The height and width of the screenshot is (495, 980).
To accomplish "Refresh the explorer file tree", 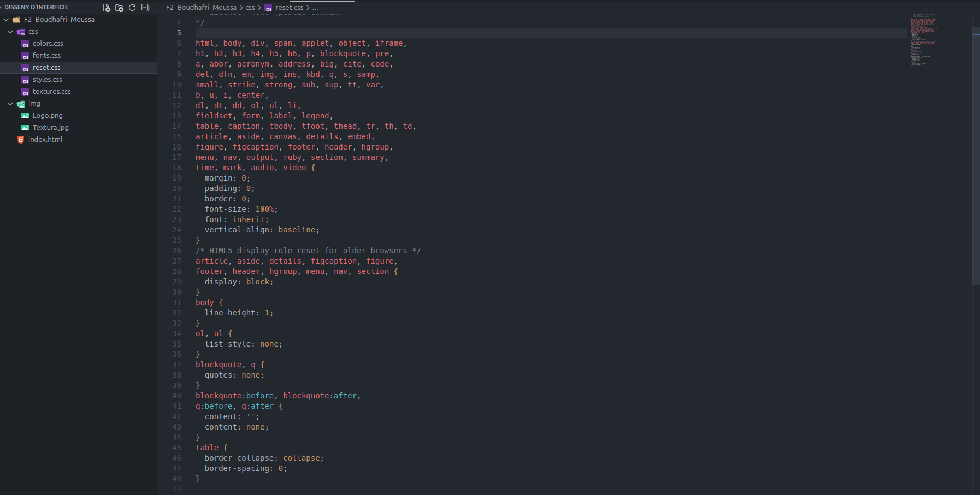I will [x=132, y=8].
